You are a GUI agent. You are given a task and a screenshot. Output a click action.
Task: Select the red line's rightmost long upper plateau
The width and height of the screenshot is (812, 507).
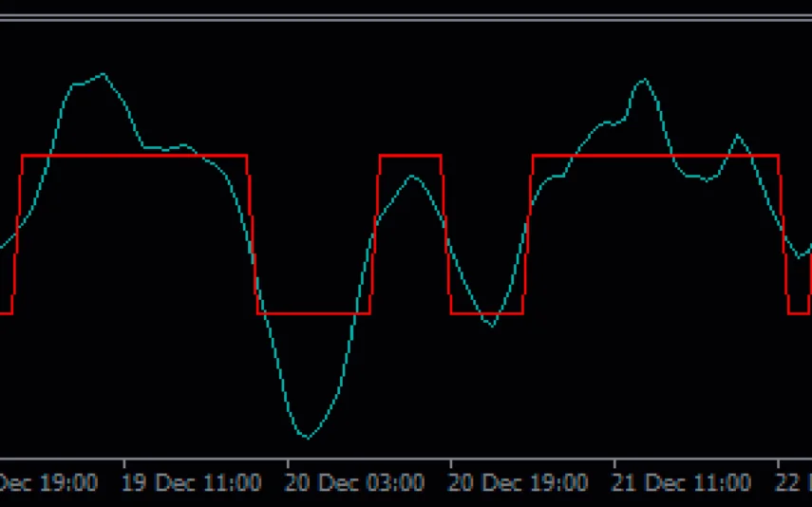pyautogui.click(x=655, y=155)
